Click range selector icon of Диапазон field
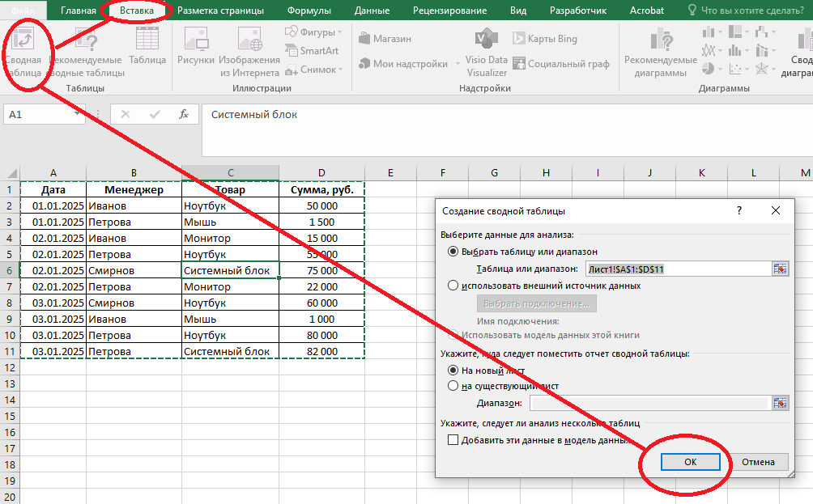The width and height of the screenshot is (813, 504). 780,403
